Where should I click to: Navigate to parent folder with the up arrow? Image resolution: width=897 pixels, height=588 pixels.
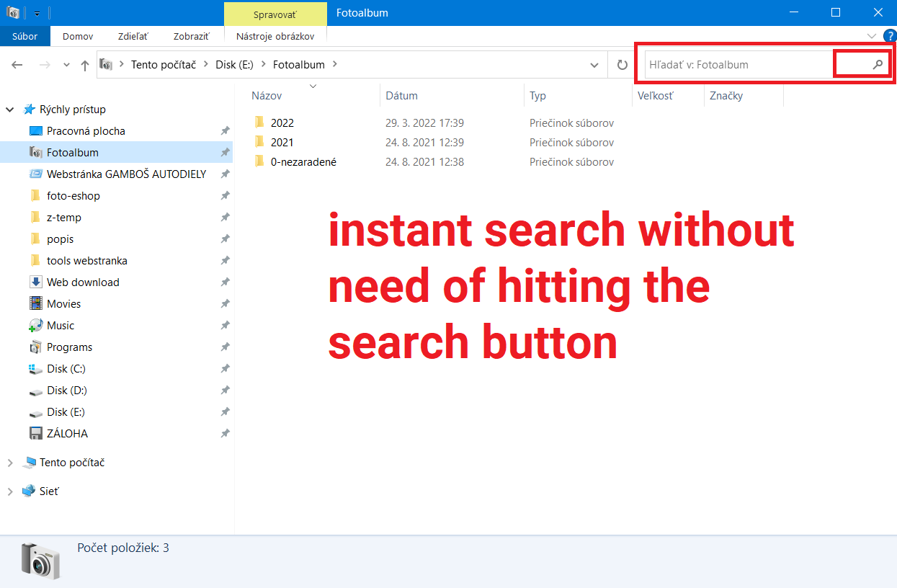tap(84, 64)
